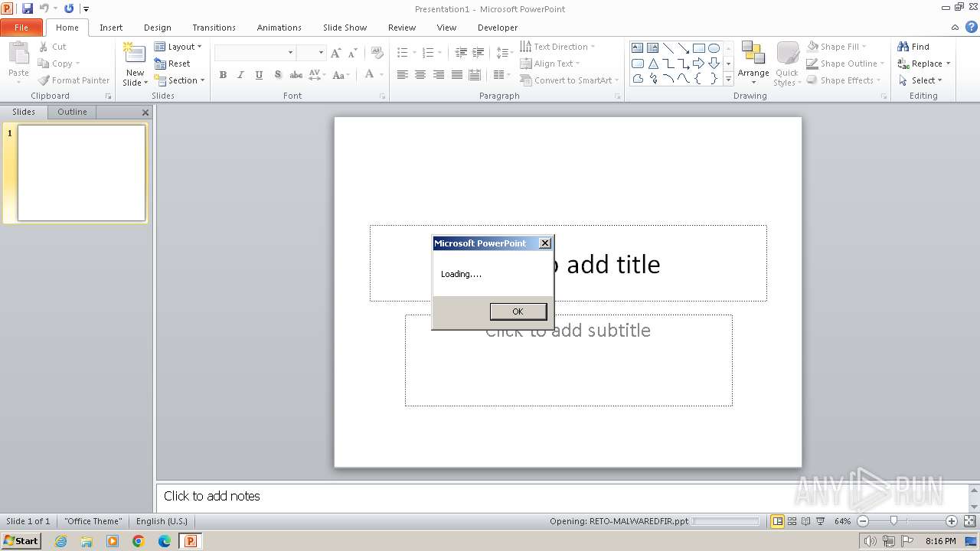The width and height of the screenshot is (980, 551).
Task: Expand the font size combo box
Action: tap(322, 53)
